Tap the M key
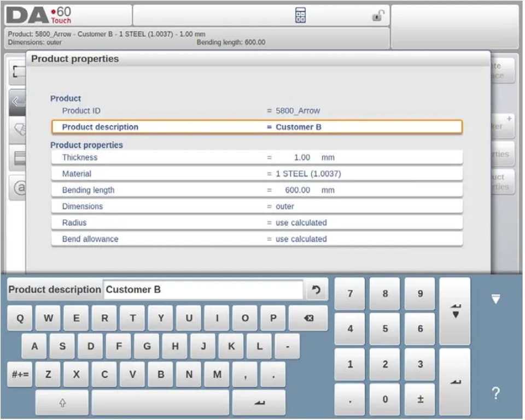Screen dimensions: 525x420 pos(217,375)
